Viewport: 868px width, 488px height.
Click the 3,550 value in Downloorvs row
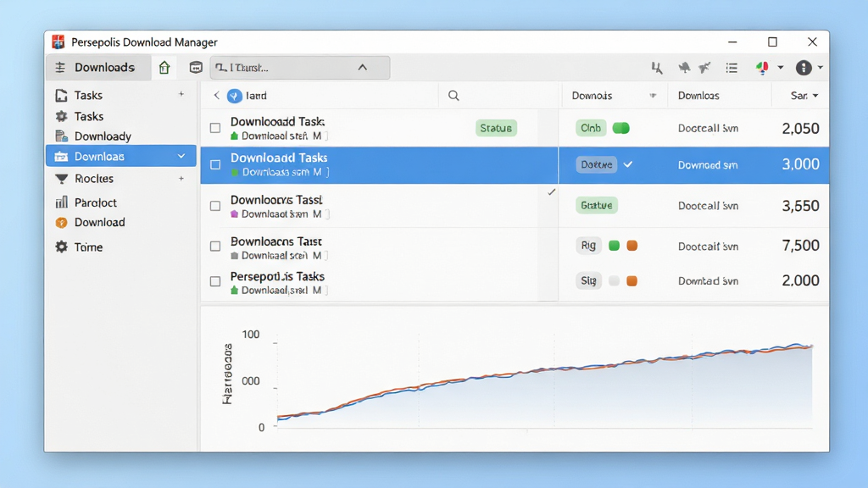tap(800, 206)
